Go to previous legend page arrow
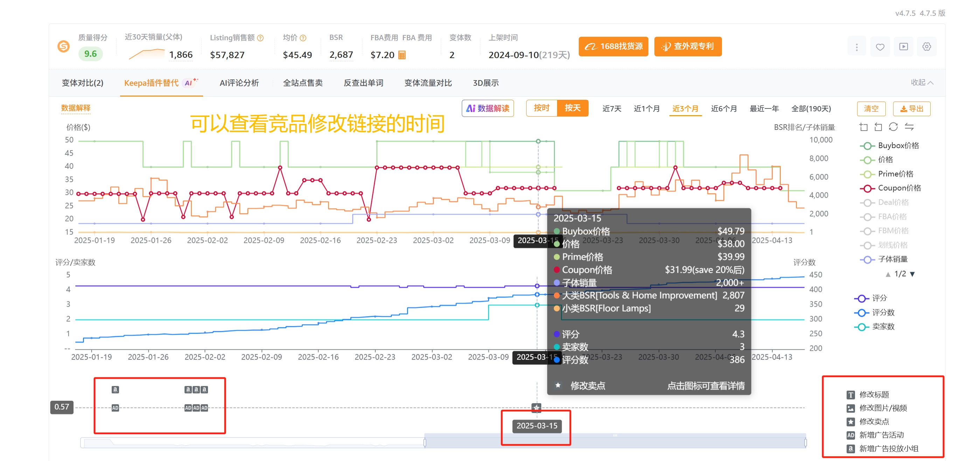The height and width of the screenshot is (461, 980). [888, 274]
